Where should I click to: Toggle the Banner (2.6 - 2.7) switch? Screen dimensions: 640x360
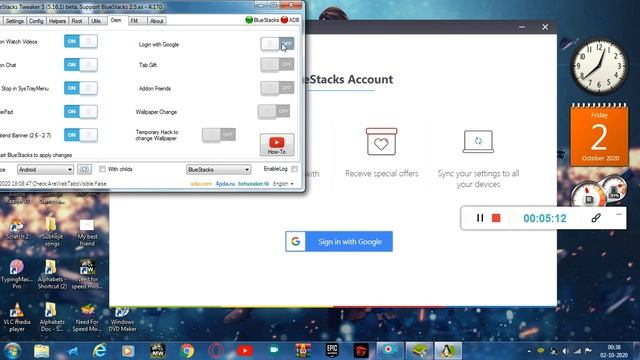pos(81,135)
